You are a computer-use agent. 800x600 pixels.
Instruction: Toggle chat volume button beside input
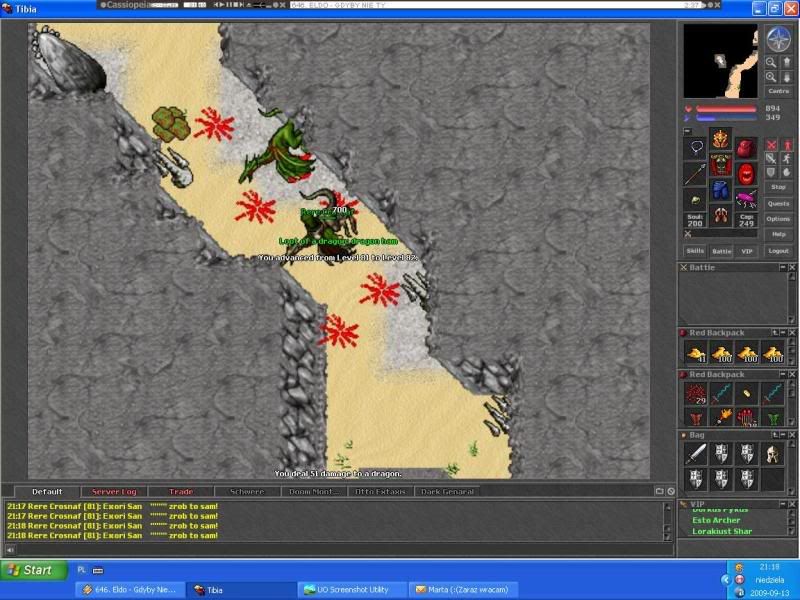[x=10, y=549]
